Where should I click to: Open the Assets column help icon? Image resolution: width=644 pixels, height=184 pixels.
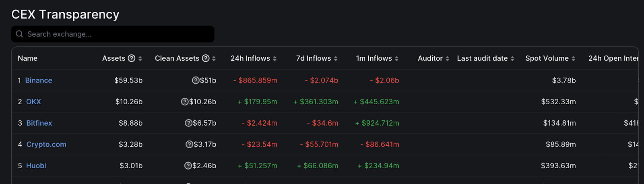[x=132, y=58]
